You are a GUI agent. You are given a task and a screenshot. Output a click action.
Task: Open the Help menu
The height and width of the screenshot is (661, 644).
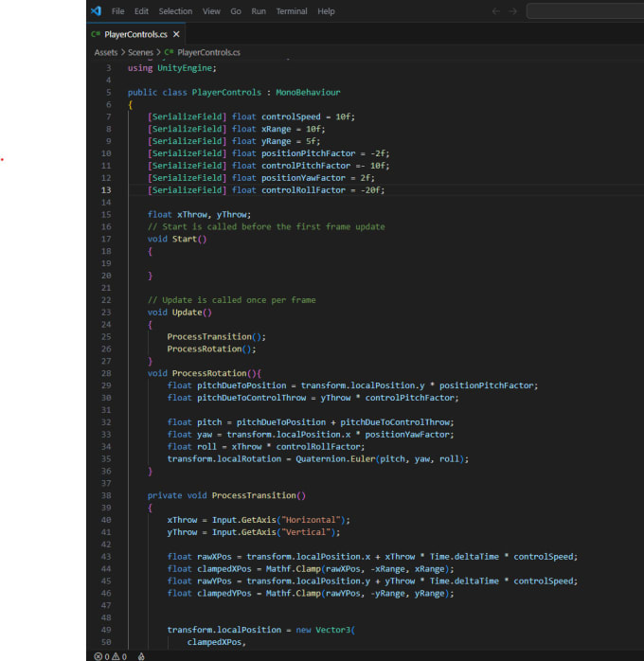point(326,11)
